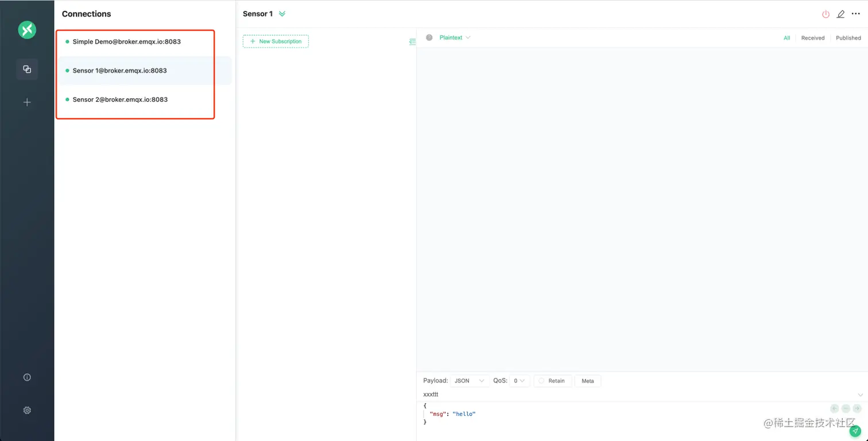Show All messages tab

[x=787, y=38]
